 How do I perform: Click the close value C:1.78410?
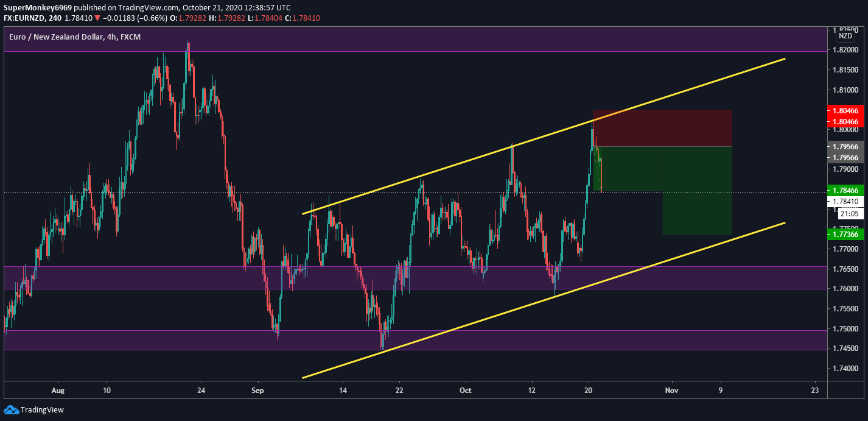coord(301,18)
